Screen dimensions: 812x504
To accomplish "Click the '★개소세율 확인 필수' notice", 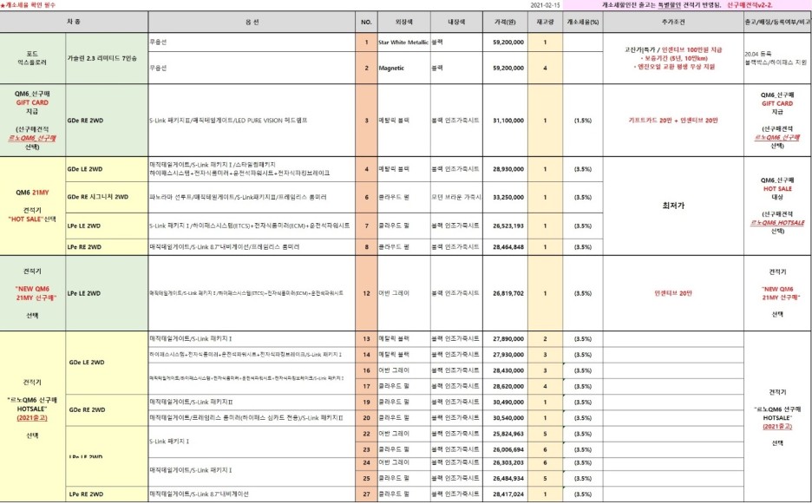I will tap(28, 5).
